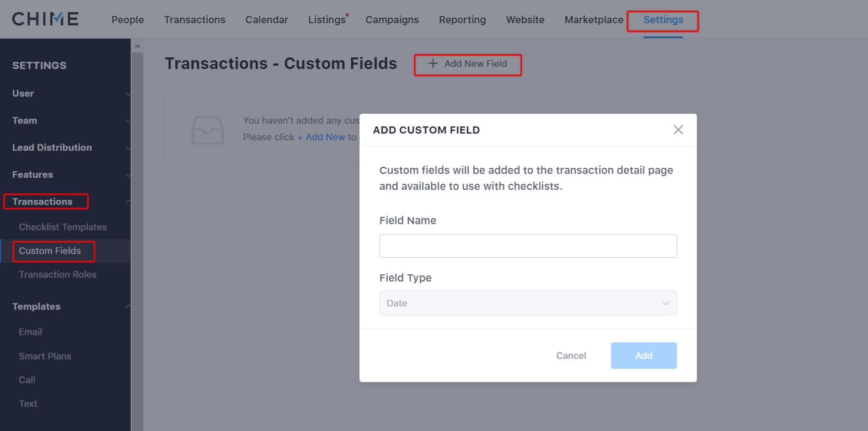Open the Field Type dropdown

[528, 303]
